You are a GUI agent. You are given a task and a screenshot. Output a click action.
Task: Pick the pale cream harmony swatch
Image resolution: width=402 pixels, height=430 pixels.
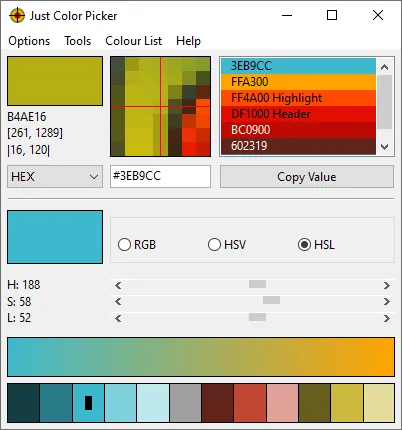click(379, 403)
